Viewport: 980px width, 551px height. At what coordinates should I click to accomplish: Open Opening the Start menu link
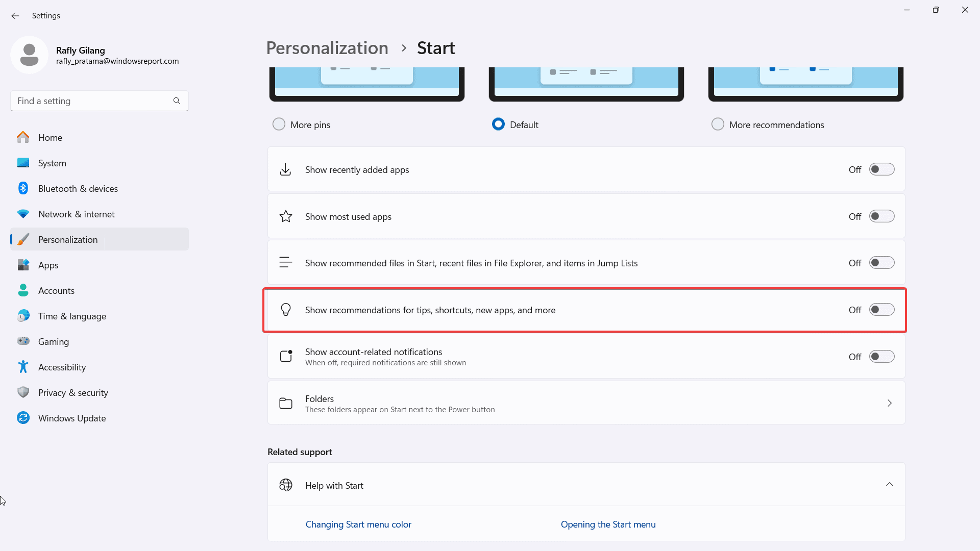pos(608,524)
